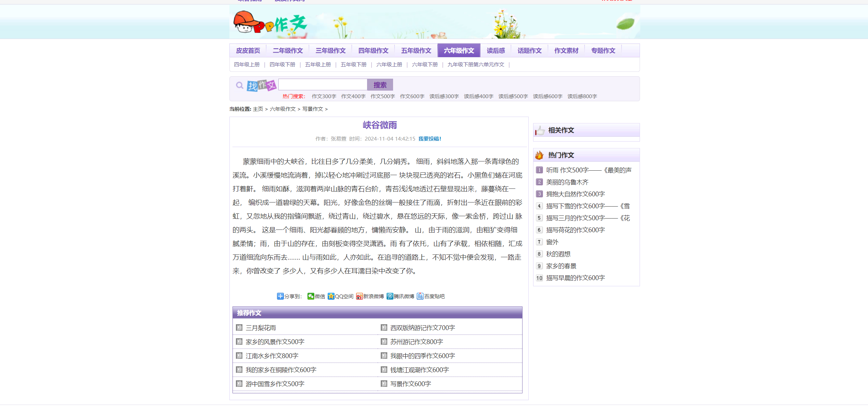Click the blue plus 分享到 icon

pos(280,296)
